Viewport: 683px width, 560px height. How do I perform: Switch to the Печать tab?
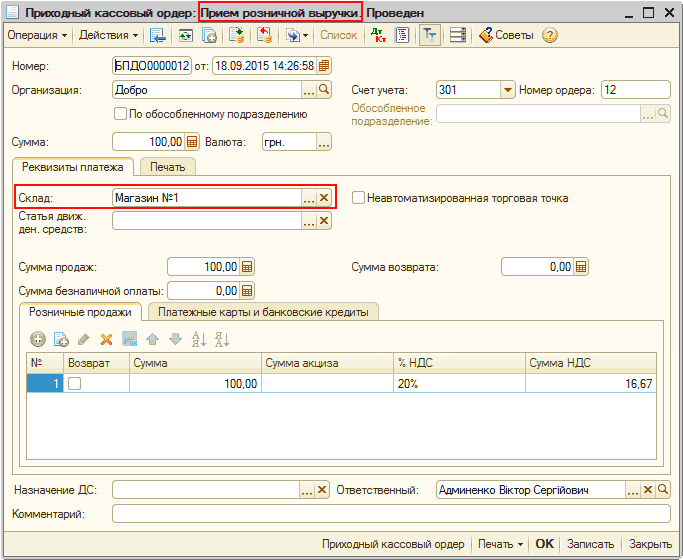(x=167, y=167)
